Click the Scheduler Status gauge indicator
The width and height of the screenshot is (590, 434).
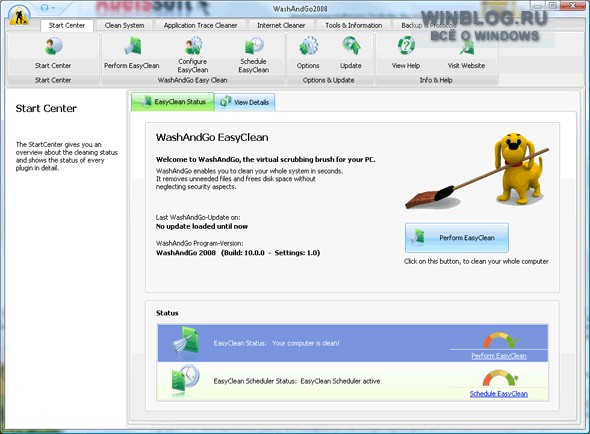coord(500,378)
